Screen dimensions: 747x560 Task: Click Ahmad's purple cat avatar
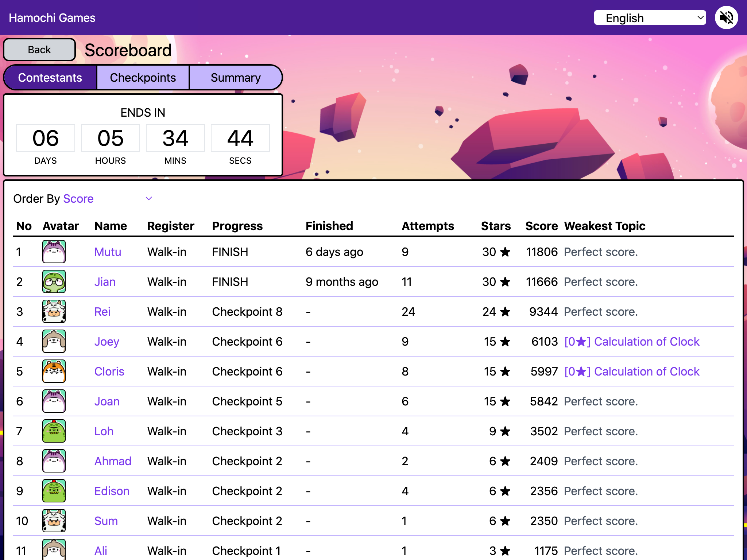[54, 461]
